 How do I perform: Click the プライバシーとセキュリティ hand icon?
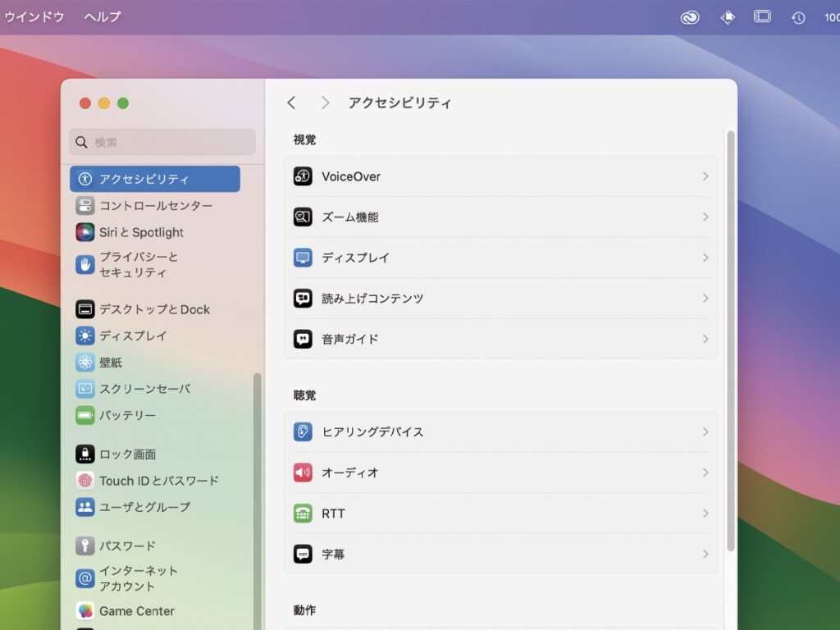(85, 265)
